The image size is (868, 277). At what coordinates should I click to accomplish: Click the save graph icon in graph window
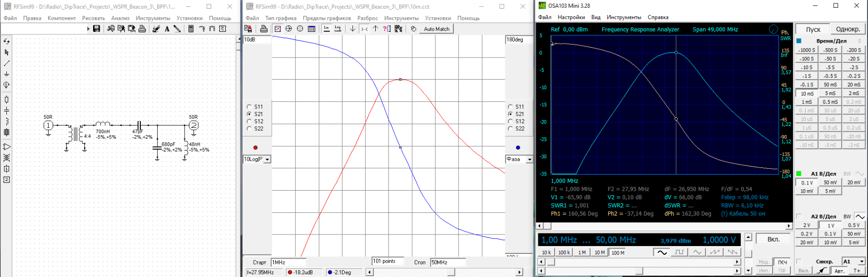(248, 29)
